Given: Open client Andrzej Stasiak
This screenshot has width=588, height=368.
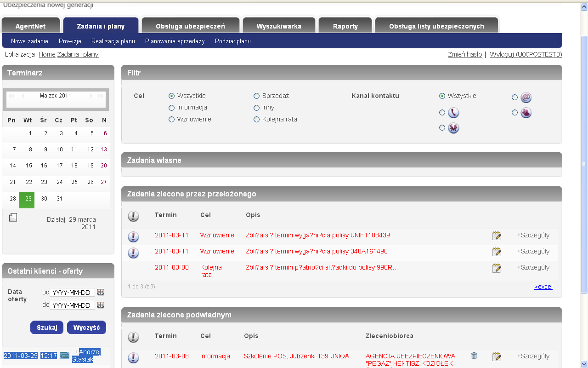Looking at the screenshot, I should pyautogui.click(x=86, y=356).
